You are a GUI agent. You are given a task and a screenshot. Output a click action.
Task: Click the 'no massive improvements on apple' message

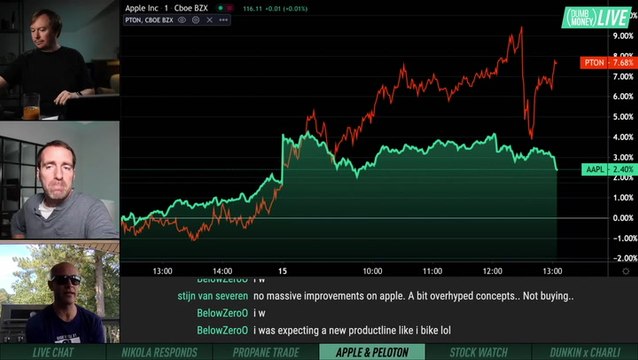[x=413, y=296]
